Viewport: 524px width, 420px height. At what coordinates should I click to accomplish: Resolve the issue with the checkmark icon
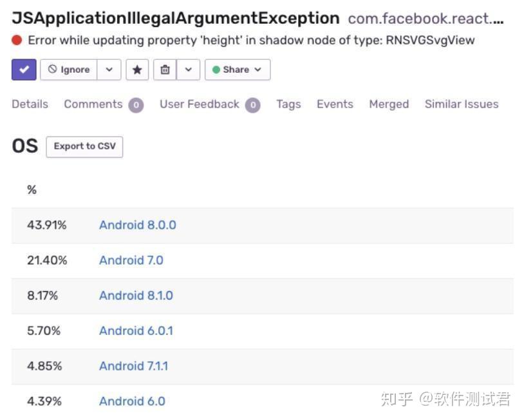24,69
